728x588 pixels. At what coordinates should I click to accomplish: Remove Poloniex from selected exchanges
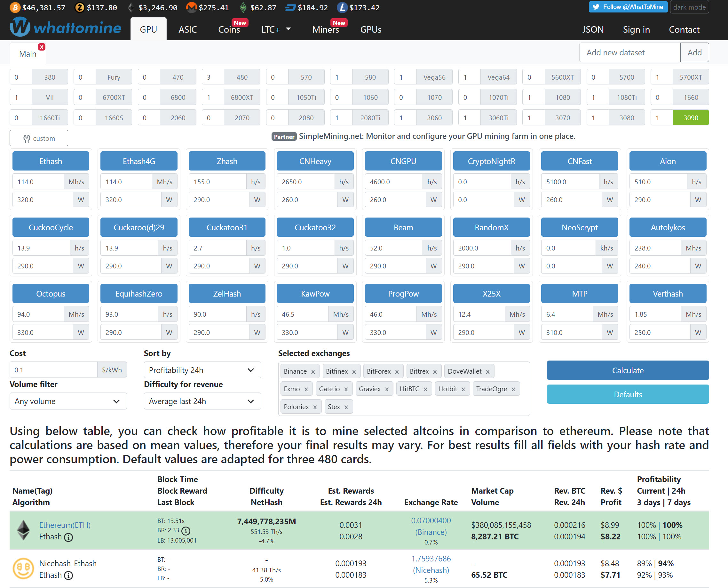(315, 407)
